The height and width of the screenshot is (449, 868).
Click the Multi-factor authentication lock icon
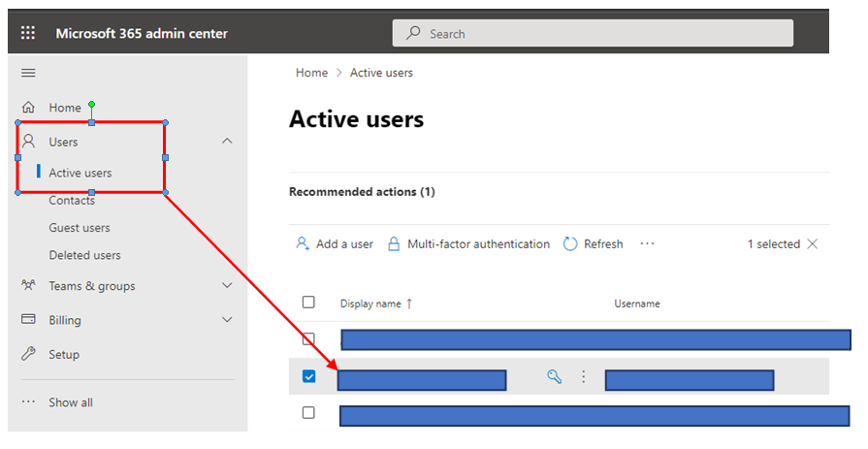click(394, 243)
